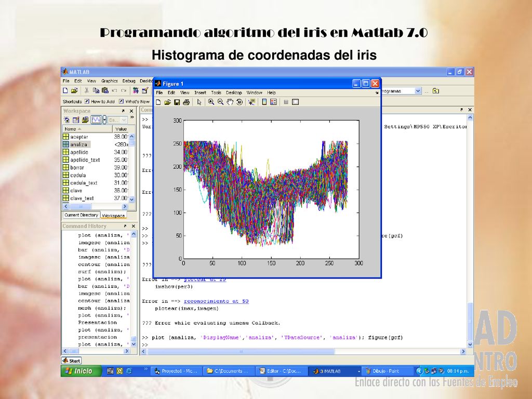Image resolution: width=532 pixels, height=399 pixels.
Task: Go up one directory level with folder icon
Action: pos(436,91)
